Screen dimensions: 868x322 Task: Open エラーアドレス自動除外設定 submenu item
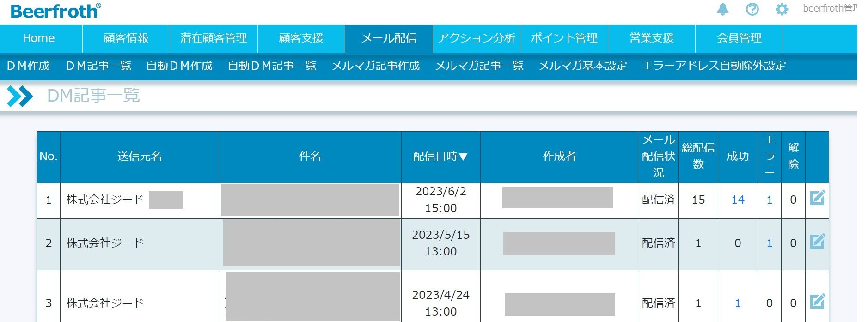coord(714,66)
